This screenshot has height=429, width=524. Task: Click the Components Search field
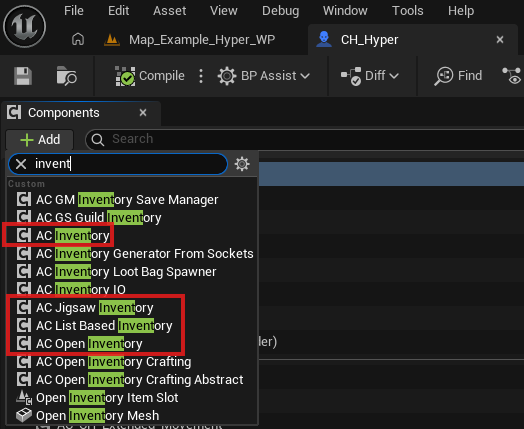click(x=304, y=139)
